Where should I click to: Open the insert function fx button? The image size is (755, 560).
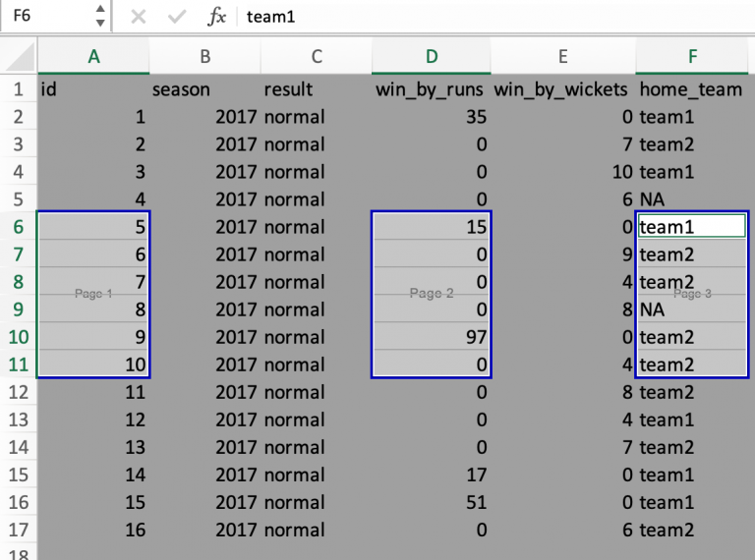216,17
